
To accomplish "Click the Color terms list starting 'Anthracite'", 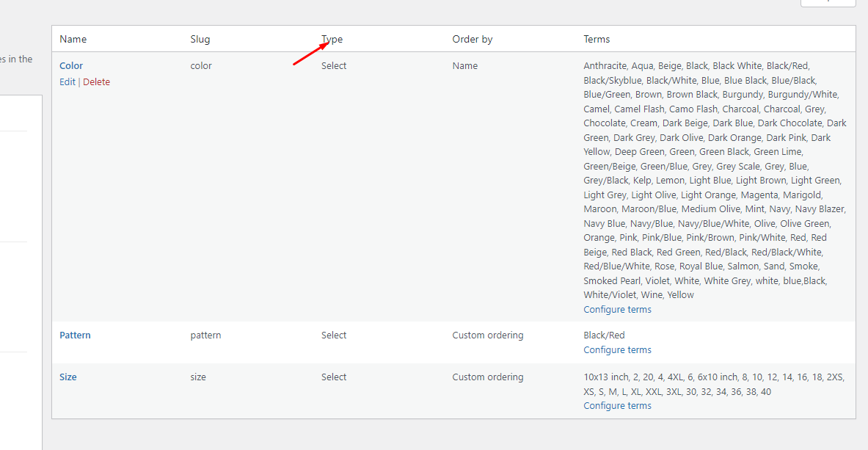I will [715, 180].
